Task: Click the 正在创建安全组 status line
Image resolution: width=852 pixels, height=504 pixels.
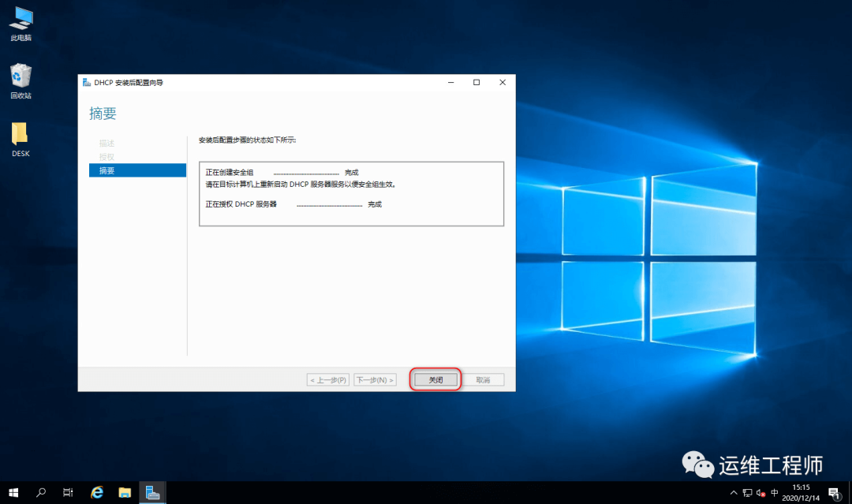Action: 282,172
